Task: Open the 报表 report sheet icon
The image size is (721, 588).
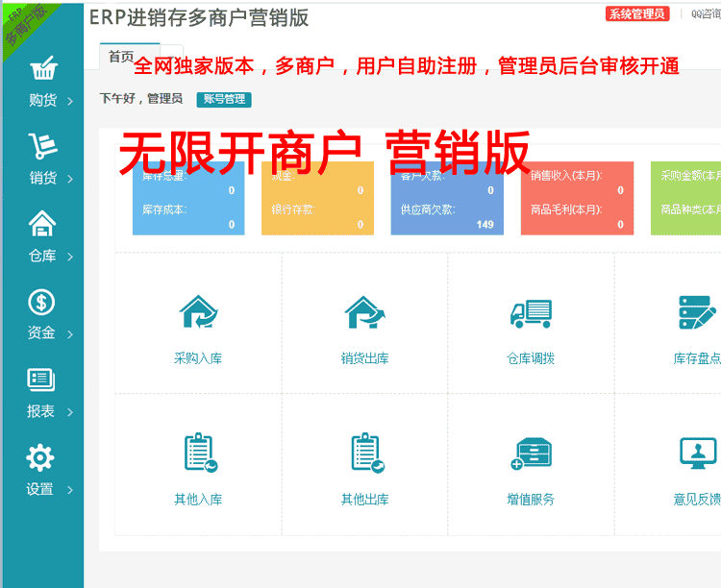Action: click(41, 380)
